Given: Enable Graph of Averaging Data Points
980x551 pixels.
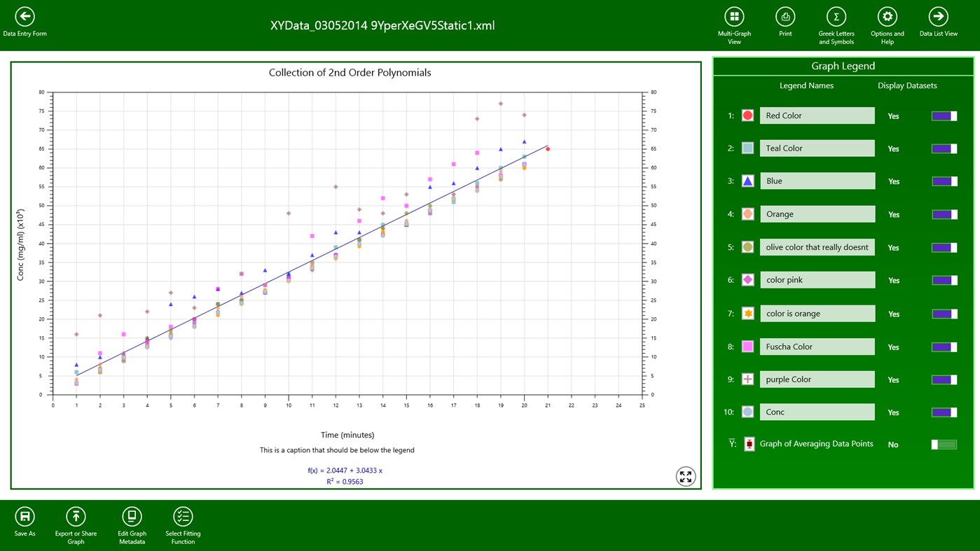Looking at the screenshot, I should click(x=944, y=445).
